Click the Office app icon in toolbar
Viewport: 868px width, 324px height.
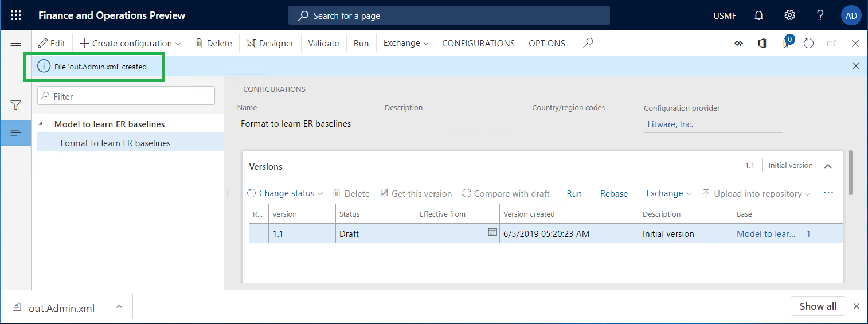pos(762,44)
